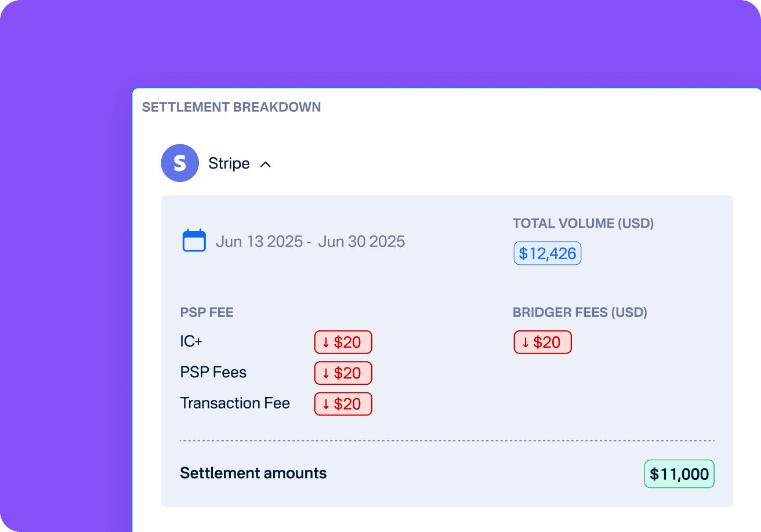
Task: Click the $11,000 settlement amount badge
Action: (x=679, y=474)
